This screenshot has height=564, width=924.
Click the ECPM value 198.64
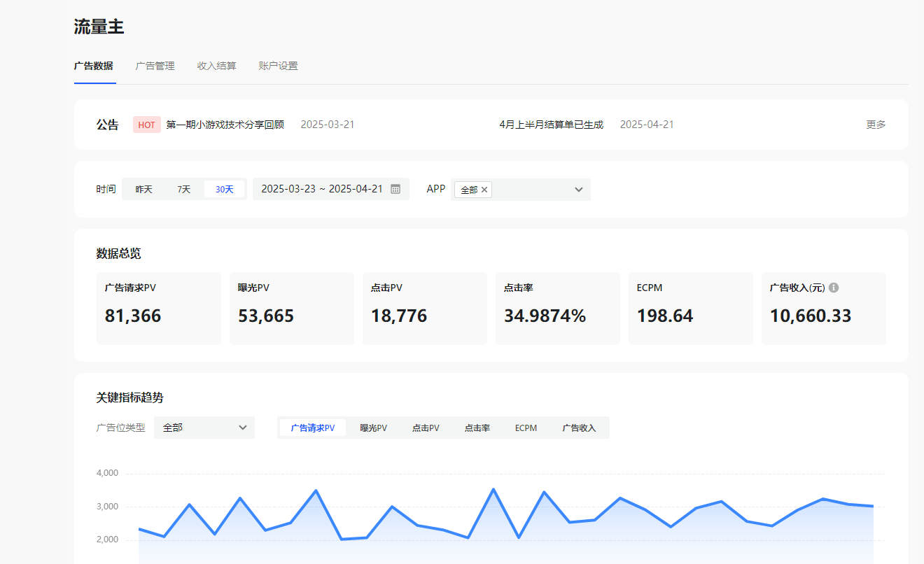665,316
